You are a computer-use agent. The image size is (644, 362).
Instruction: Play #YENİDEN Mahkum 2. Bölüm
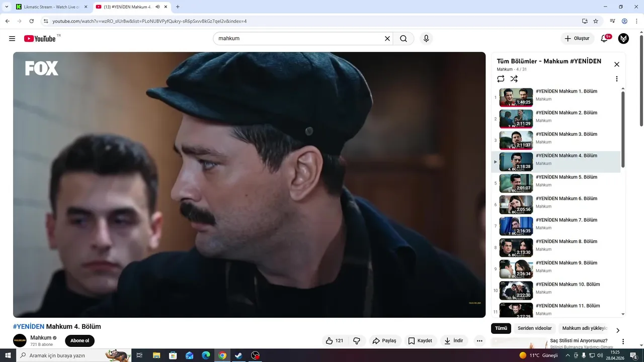556,119
